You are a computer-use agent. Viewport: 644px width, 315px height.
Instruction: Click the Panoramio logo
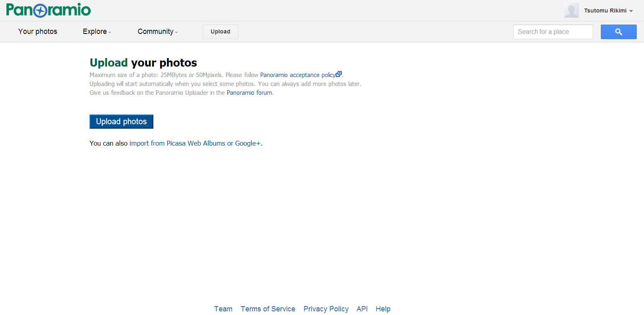(x=48, y=10)
